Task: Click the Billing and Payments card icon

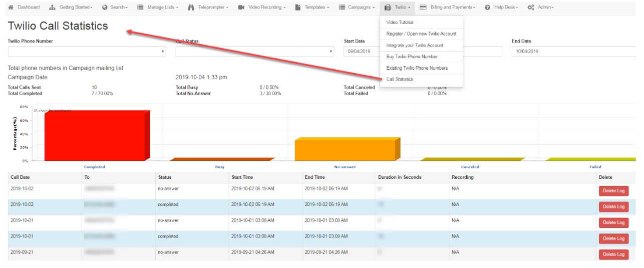Action: coord(423,8)
